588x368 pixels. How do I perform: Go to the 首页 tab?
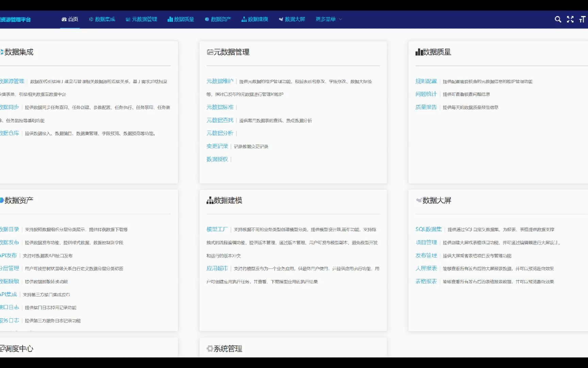(70, 19)
